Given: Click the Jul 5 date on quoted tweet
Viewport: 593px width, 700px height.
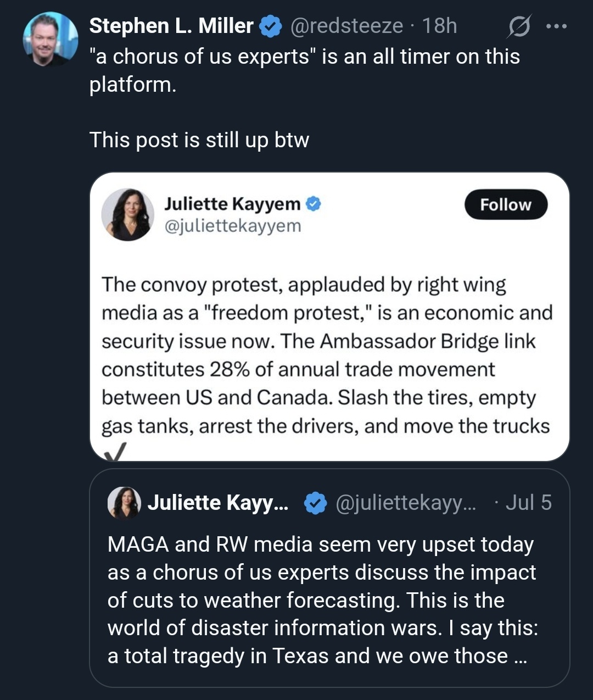Looking at the screenshot, I should pos(528,503).
